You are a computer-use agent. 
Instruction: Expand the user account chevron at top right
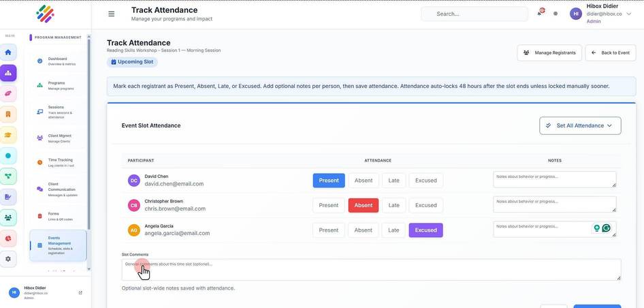click(629, 14)
